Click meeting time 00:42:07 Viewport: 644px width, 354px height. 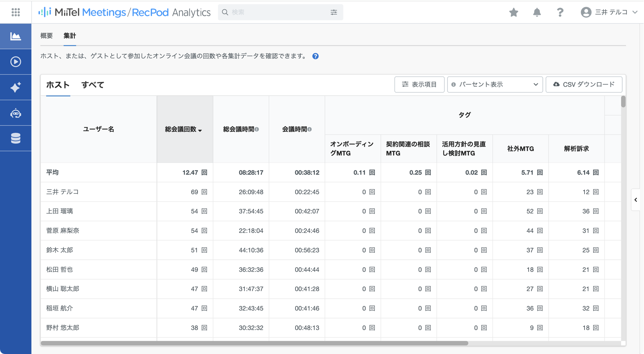click(307, 211)
